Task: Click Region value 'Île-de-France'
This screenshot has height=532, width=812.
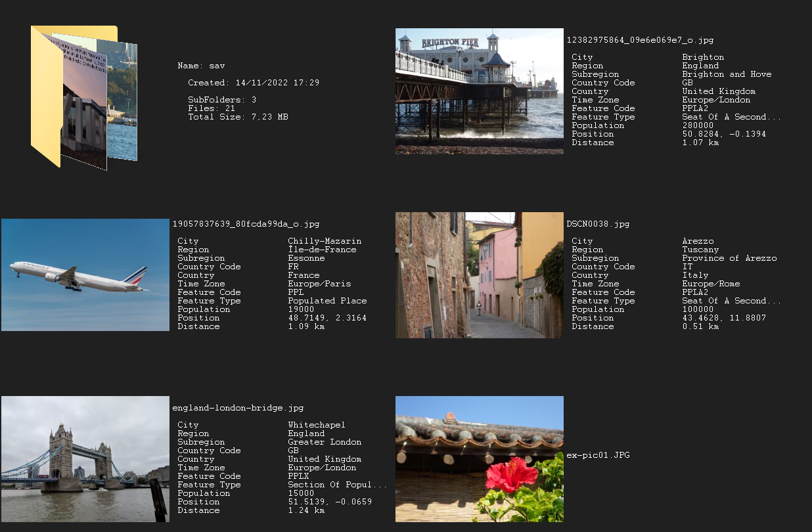Action: [322, 250]
